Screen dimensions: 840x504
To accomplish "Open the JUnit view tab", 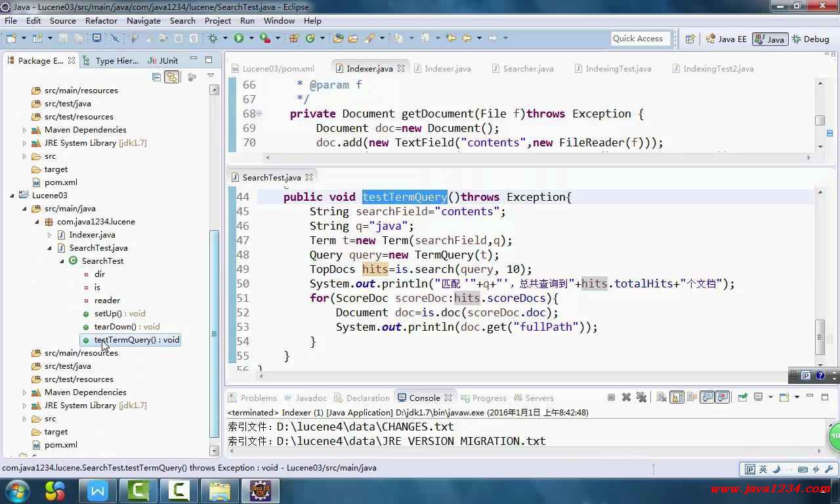I will [164, 60].
